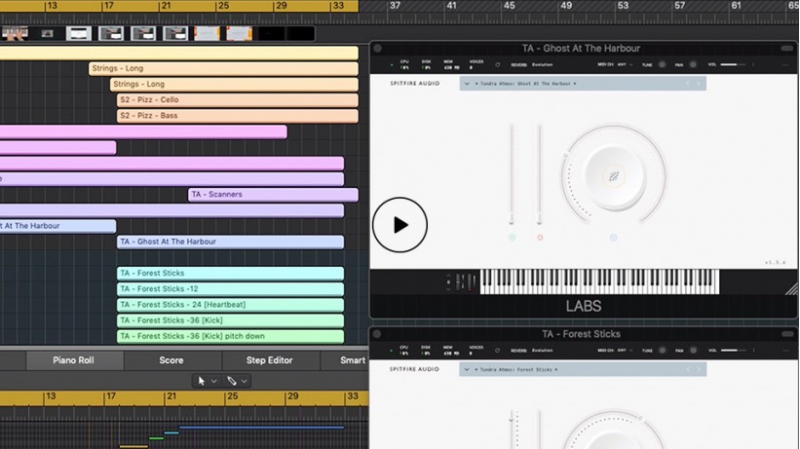Select the TA - Ghost At The Harbour region
This screenshot has height=449, width=800.
pos(230,242)
